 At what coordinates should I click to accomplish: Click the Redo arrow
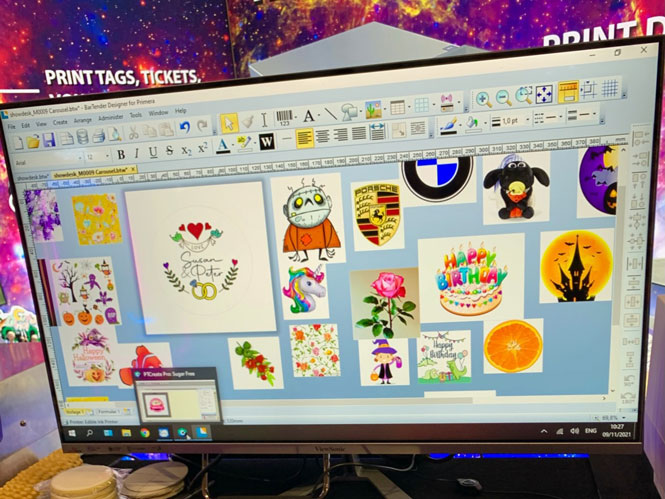pos(202,125)
